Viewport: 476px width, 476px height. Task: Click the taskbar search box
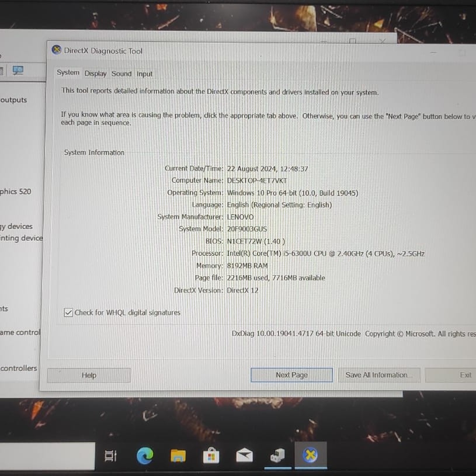pos(47,456)
